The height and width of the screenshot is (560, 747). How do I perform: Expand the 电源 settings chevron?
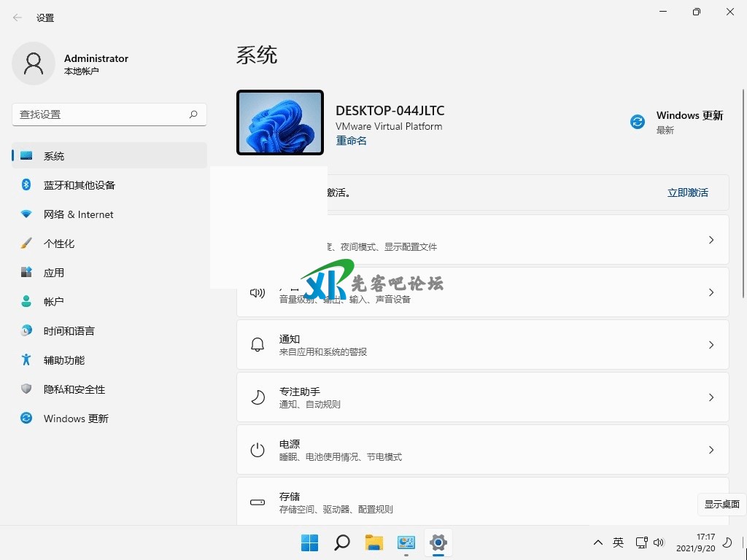click(711, 450)
